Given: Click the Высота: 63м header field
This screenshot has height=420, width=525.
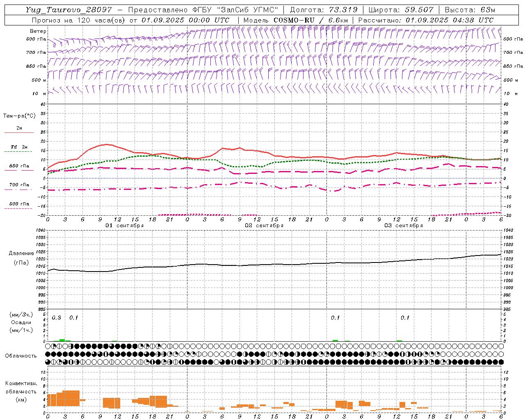Looking at the screenshot, I should tap(470, 10).
